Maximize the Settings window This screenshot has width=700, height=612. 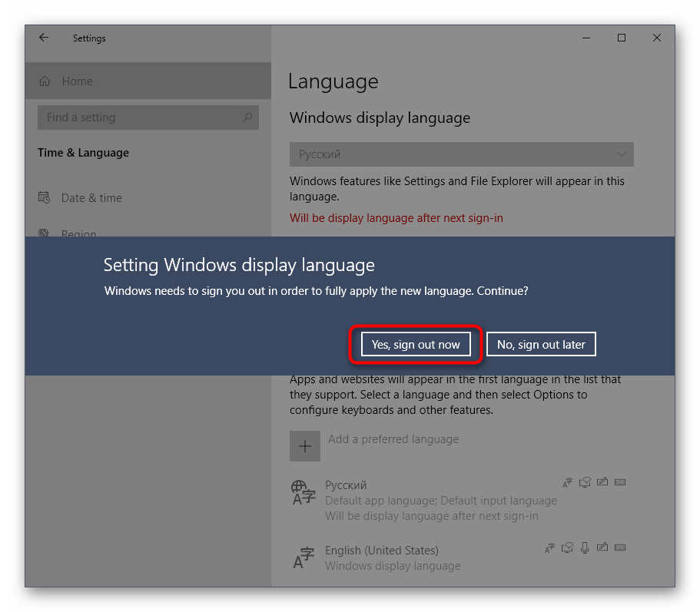622,38
